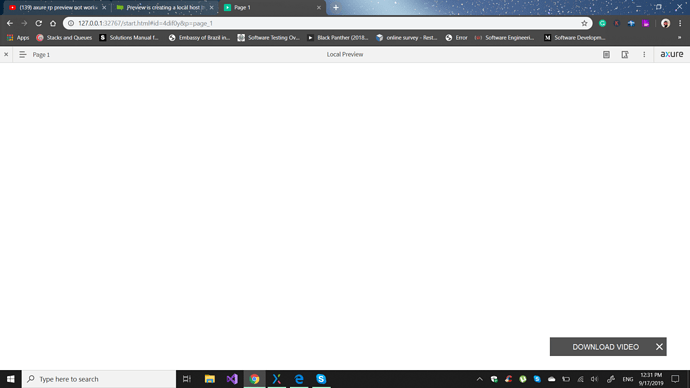Viewport: 690px width, 388px height.
Task: Open Embassy of Brazil bookmark
Action: click(x=199, y=38)
